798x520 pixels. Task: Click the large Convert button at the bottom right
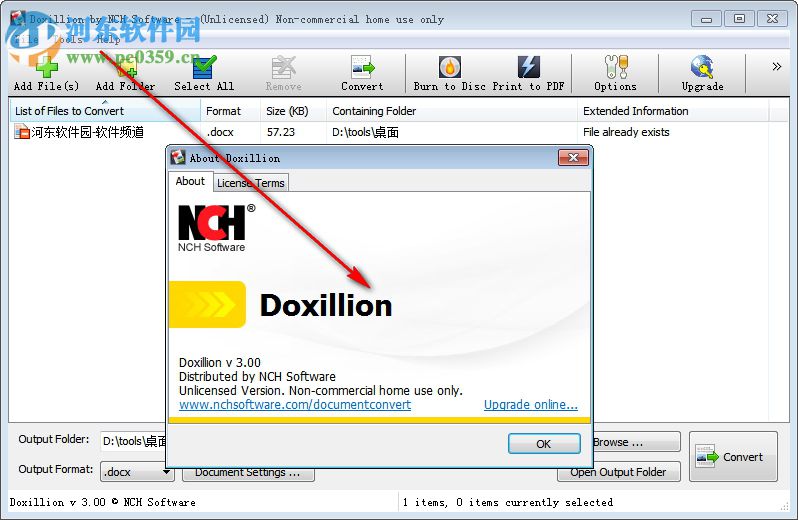point(733,457)
